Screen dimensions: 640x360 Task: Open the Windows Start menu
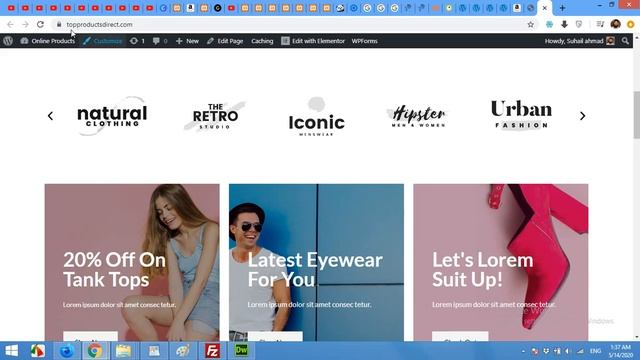[x=11, y=351]
